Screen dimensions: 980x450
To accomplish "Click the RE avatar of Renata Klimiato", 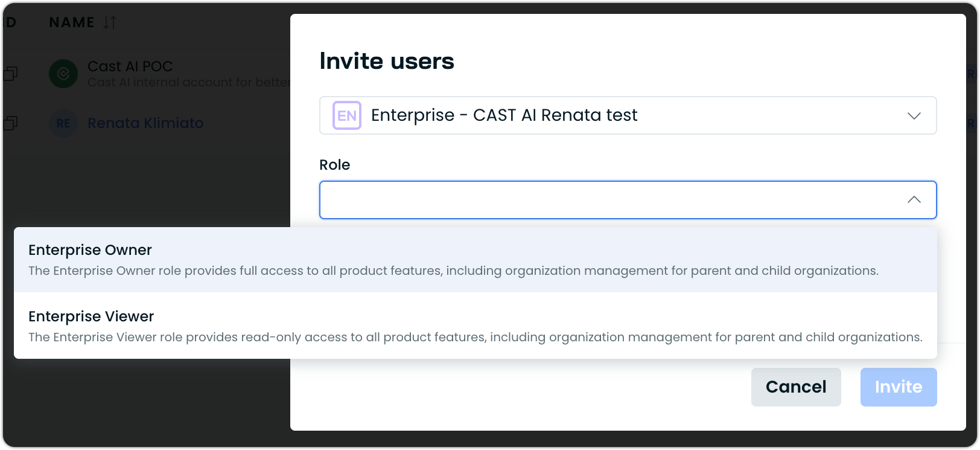I will coord(63,123).
